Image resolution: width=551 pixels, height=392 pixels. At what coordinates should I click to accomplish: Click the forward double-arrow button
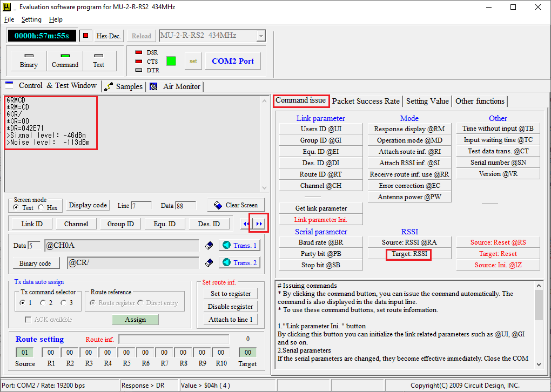(259, 224)
